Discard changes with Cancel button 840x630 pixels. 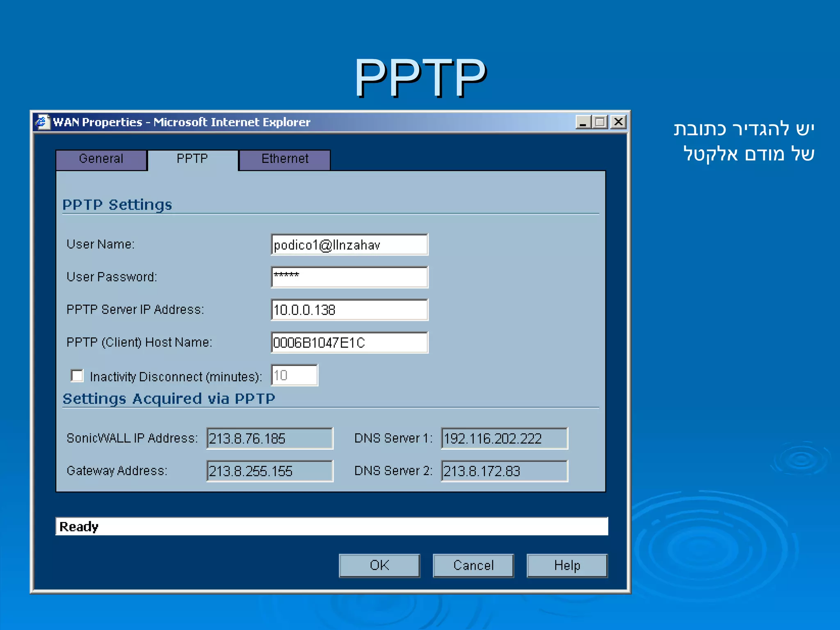point(473,566)
